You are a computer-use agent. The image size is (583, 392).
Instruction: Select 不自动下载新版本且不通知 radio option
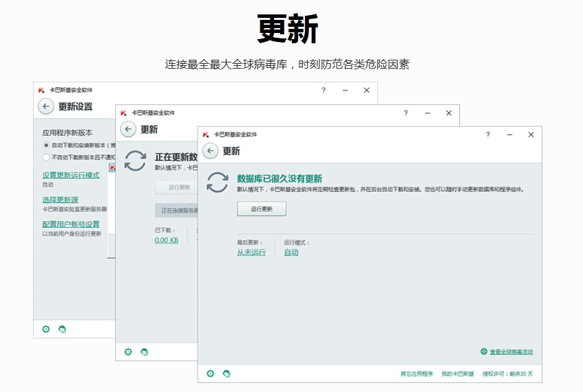46,157
